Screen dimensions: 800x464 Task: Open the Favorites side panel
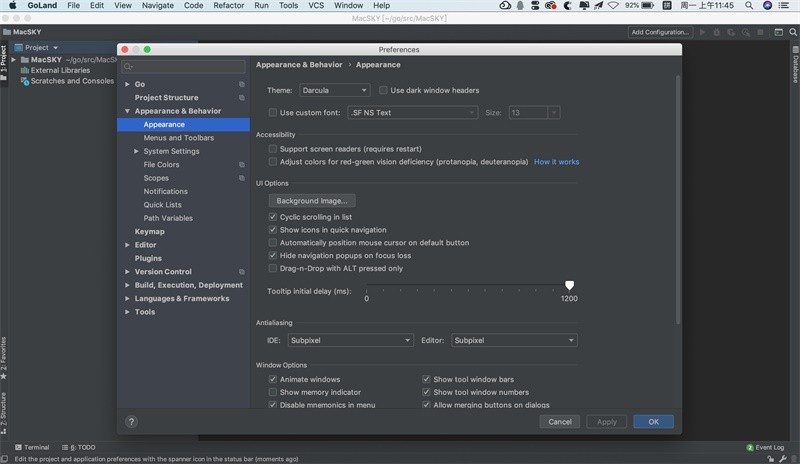pos(4,358)
